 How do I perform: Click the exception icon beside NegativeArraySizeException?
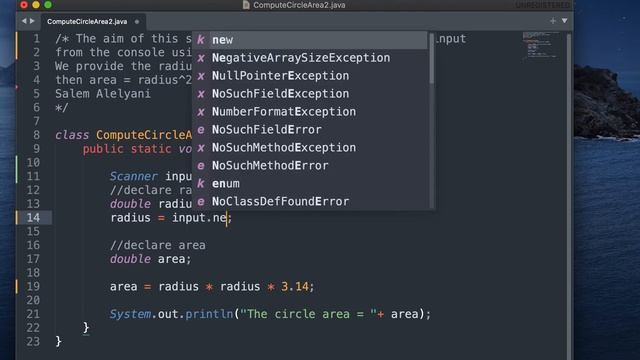coord(201,58)
